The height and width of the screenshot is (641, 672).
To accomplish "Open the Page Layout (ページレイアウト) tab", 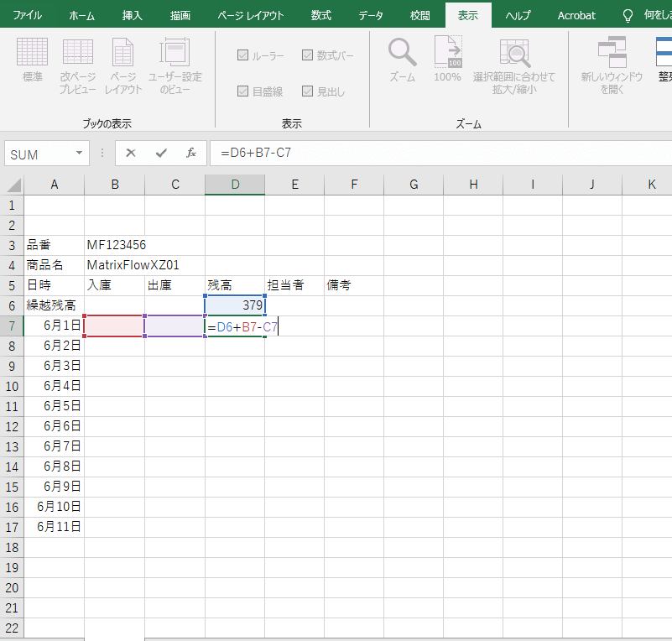I will click(x=251, y=15).
